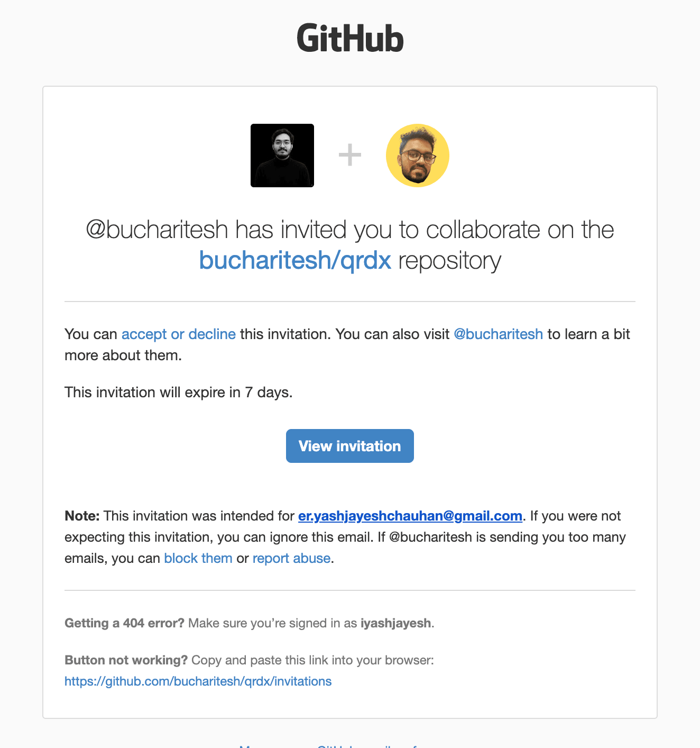The width and height of the screenshot is (700, 748).
Task: Click the bold "Getting a 404 error?" text
Action: 124,623
